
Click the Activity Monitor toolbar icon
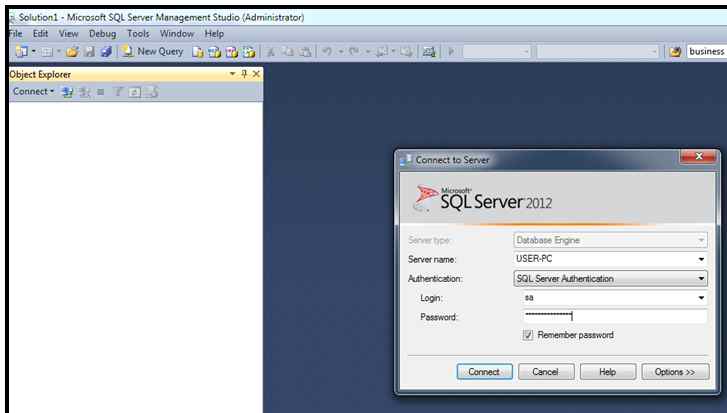429,52
